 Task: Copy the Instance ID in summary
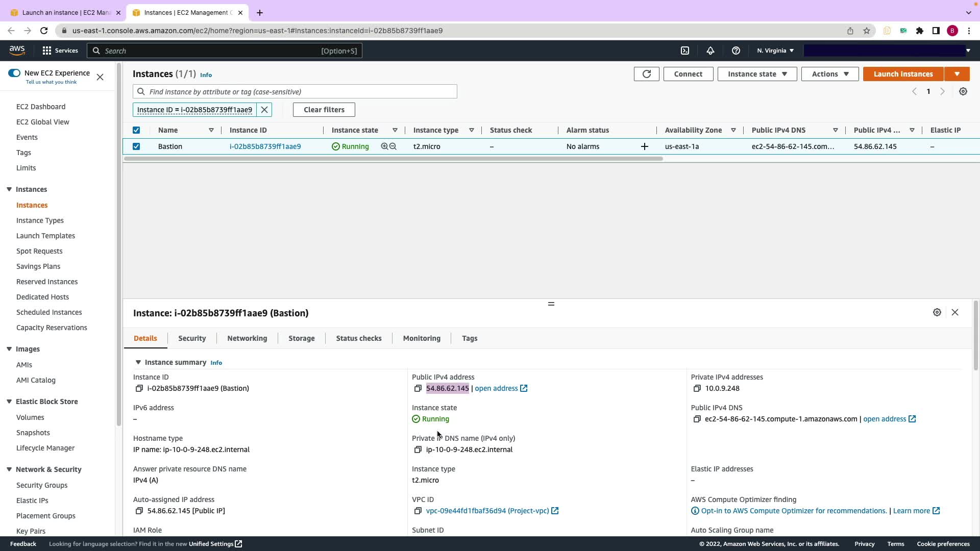(139, 389)
